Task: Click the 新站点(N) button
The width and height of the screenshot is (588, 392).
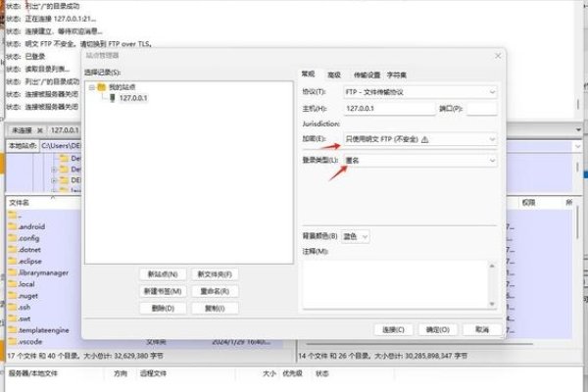Action: [x=163, y=274]
